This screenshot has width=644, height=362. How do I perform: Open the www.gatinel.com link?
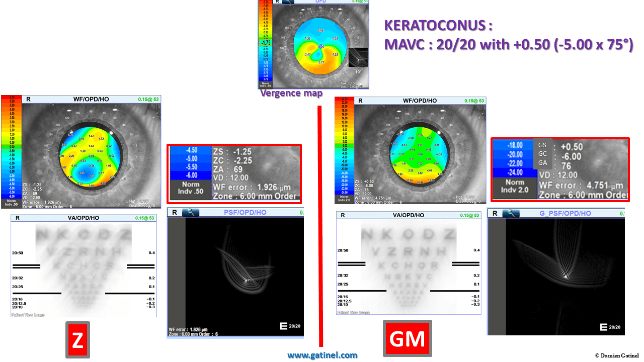[322, 355]
